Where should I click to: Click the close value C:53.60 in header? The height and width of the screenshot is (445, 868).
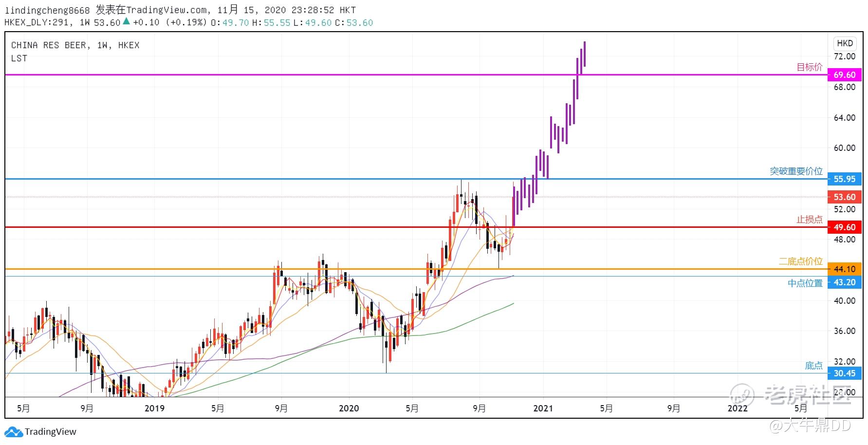point(354,22)
